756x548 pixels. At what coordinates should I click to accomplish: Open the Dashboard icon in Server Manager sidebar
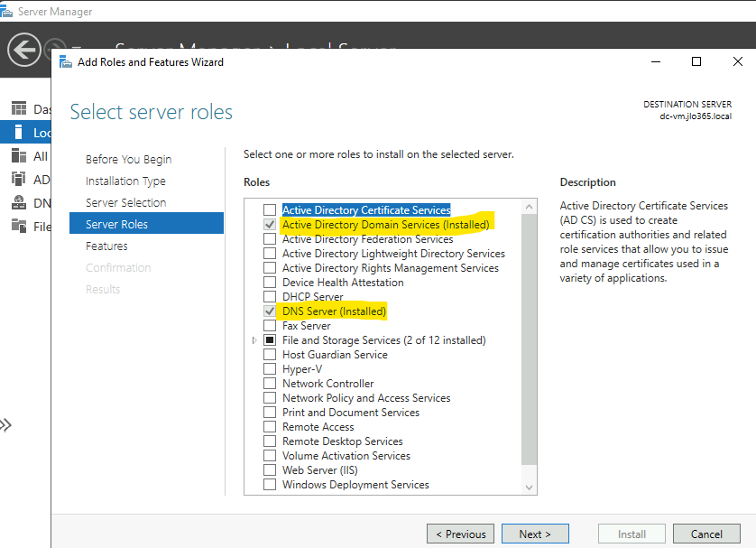pyautogui.click(x=19, y=108)
